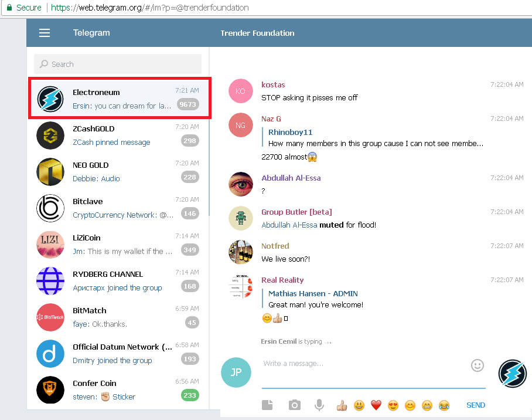Click the SEND button

pos(476,405)
